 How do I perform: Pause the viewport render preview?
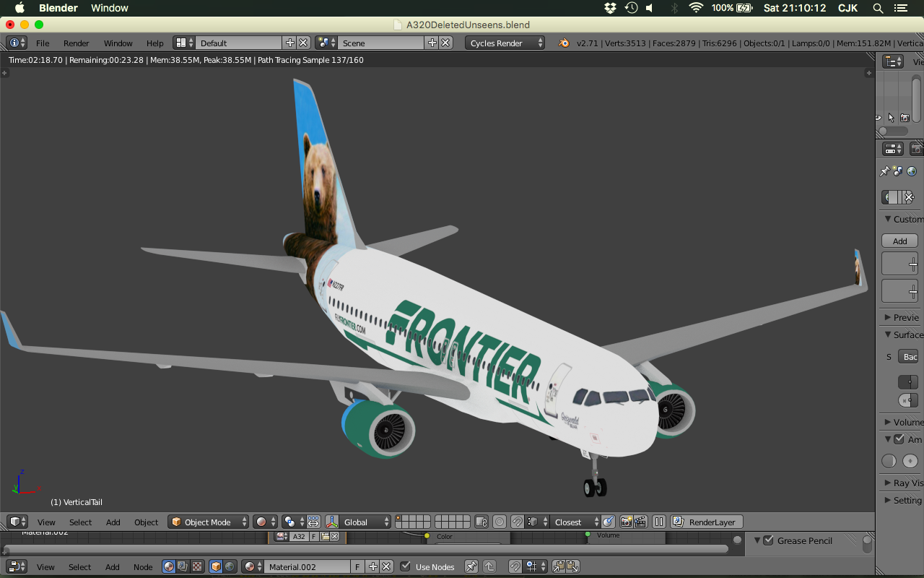(x=658, y=522)
